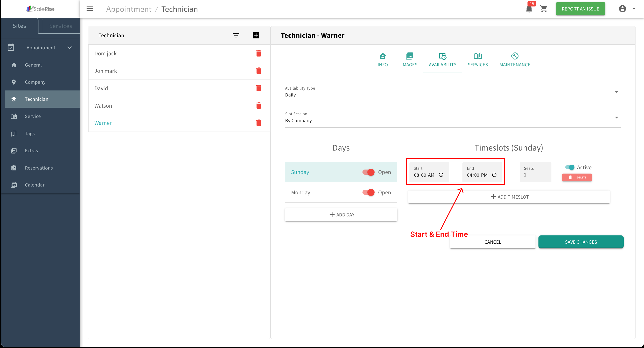644x348 pixels.
Task: Switch to the Images tab
Action: [409, 60]
